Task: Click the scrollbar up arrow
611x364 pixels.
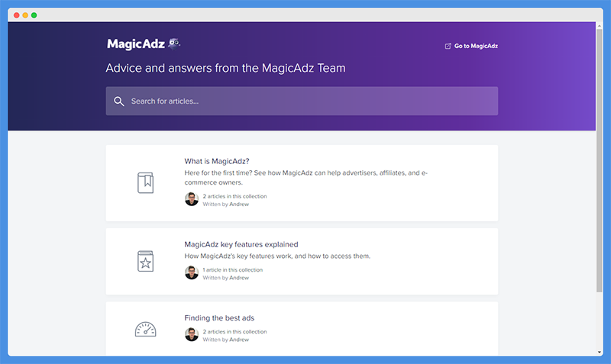Action: [x=600, y=26]
